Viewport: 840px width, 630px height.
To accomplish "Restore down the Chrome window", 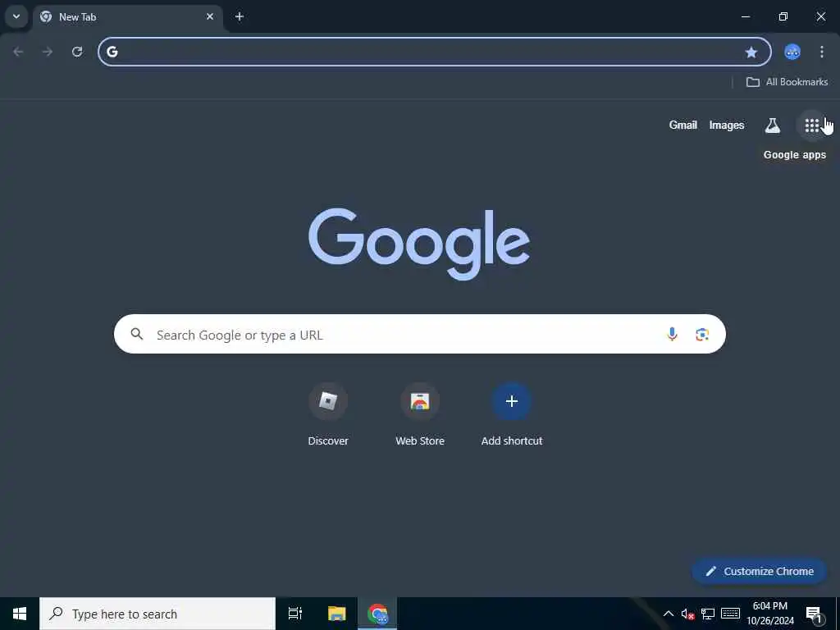I will point(783,16).
